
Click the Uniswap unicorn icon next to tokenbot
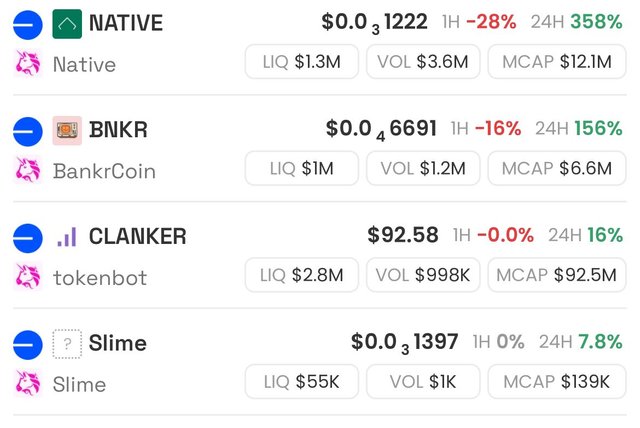point(27,277)
